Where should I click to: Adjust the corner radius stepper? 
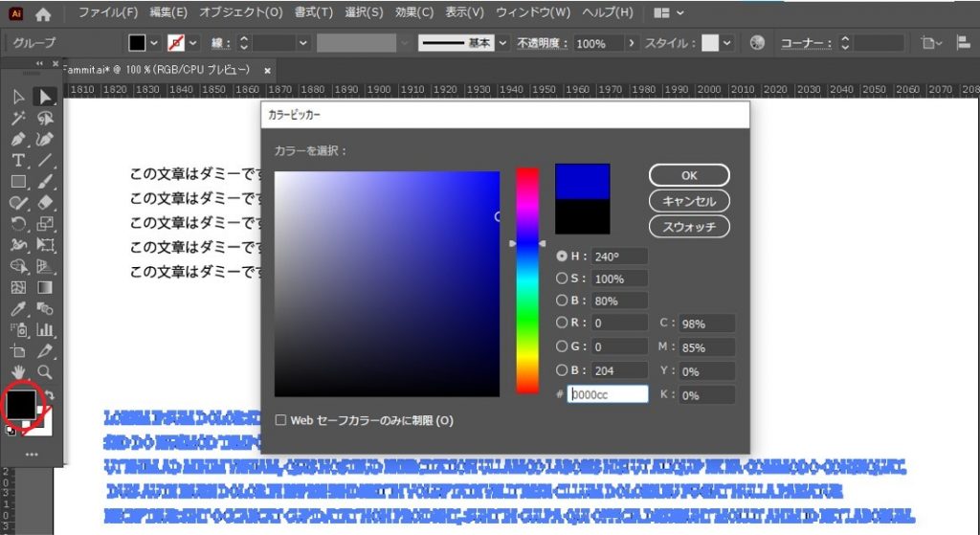pyautogui.click(x=845, y=43)
